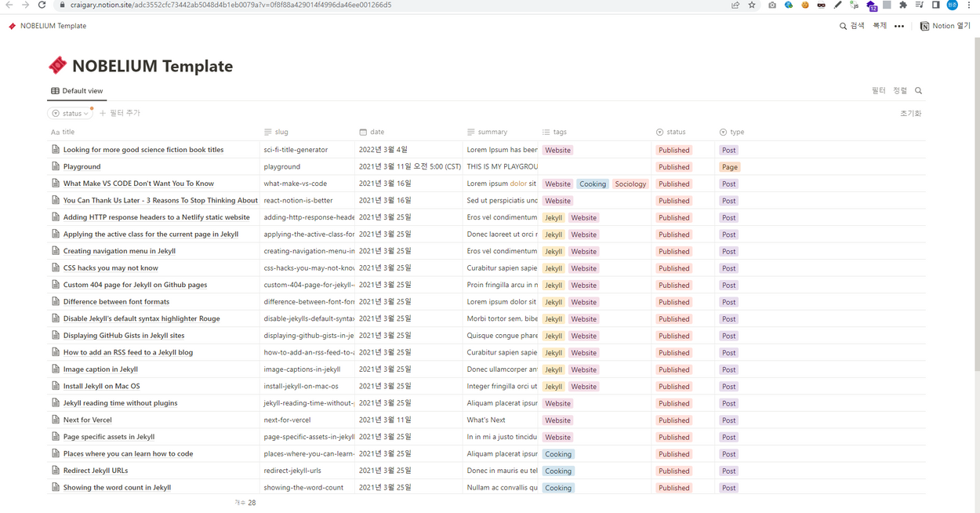Click Published status in Playground row
Screen dimensions: 980x513
point(673,167)
